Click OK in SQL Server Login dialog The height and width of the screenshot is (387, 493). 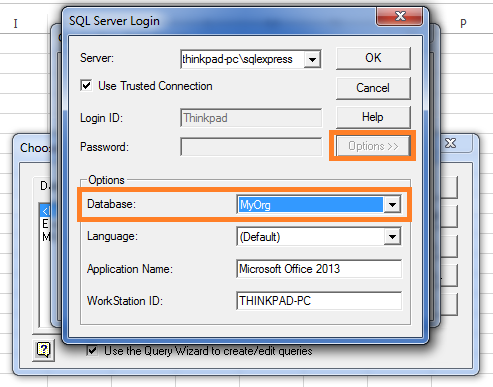click(373, 58)
